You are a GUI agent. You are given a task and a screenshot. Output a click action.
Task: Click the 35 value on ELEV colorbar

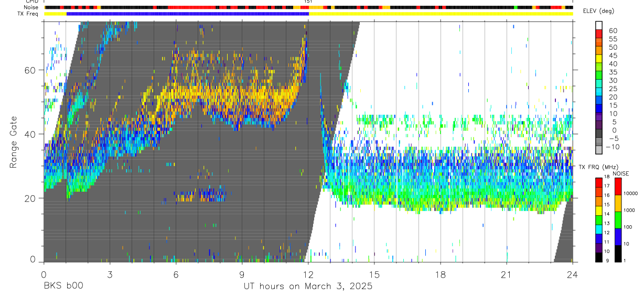click(x=612, y=72)
